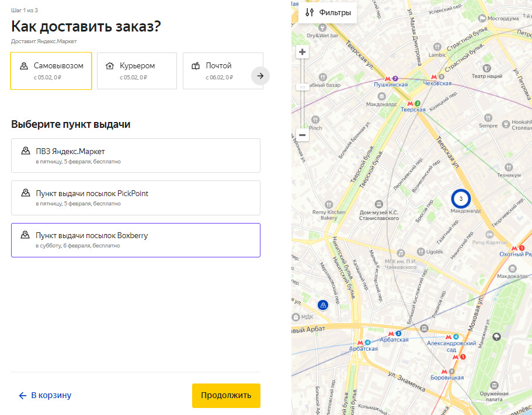Click the Ugolёk restaurant icon
The height and width of the screenshot is (415, 532).
tap(420, 252)
